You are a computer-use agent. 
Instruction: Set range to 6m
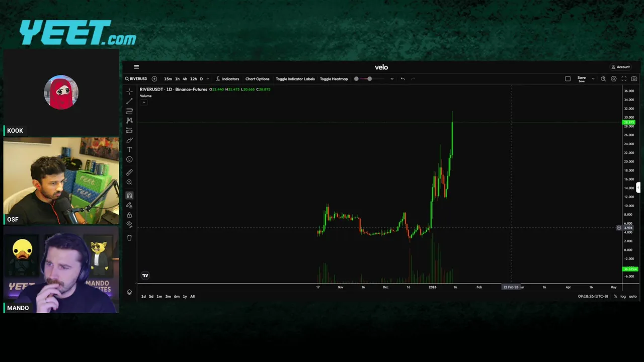click(x=177, y=297)
